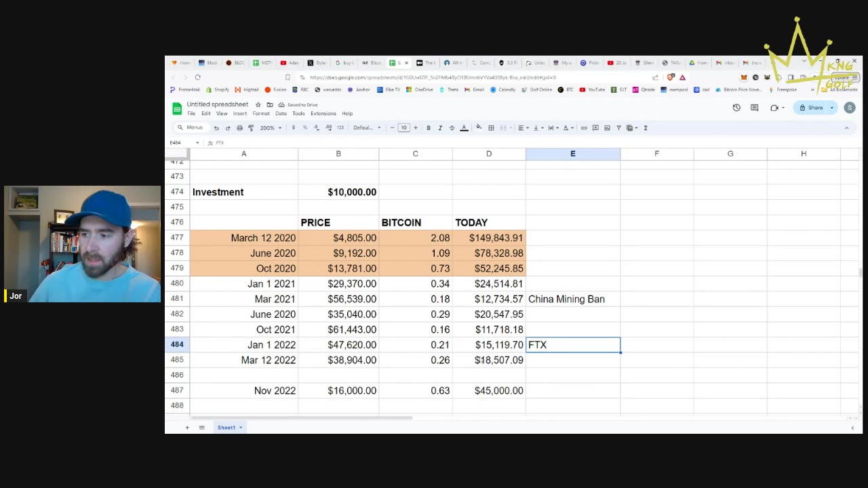This screenshot has width=868, height=488.
Task: Move document using folder icon
Action: click(x=270, y=104)
